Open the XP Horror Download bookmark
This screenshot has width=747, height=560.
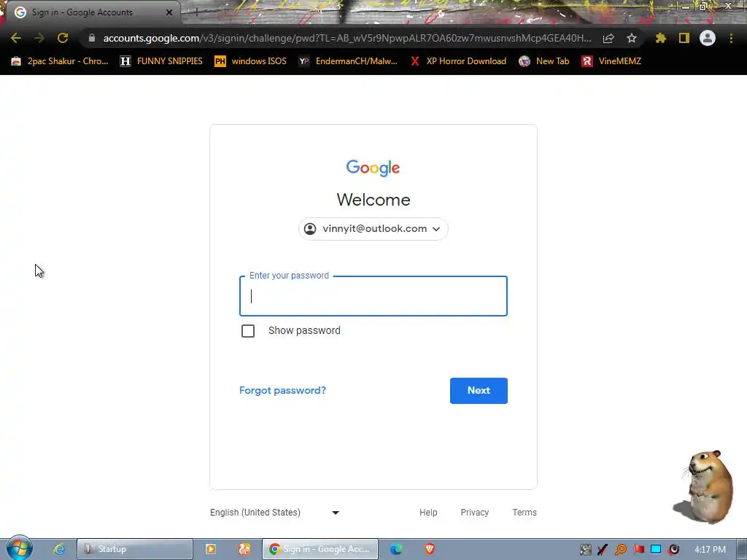pos(458,61)
